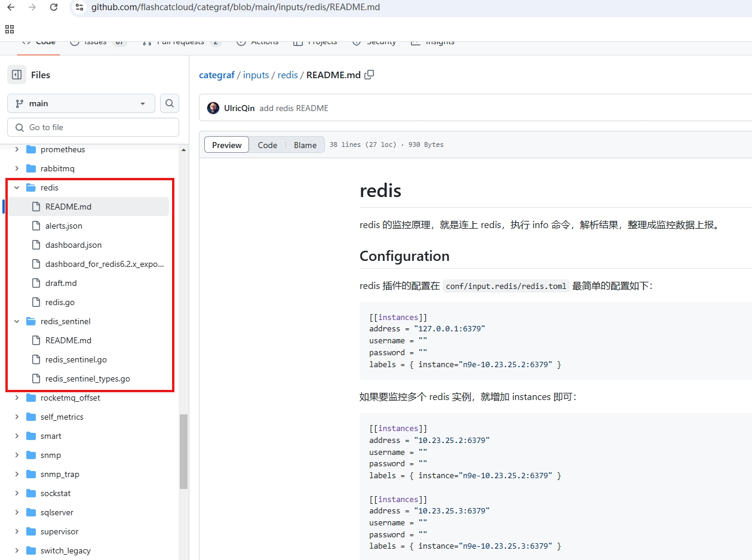Click the site info icon in address bar

click(x=80, y=7)
